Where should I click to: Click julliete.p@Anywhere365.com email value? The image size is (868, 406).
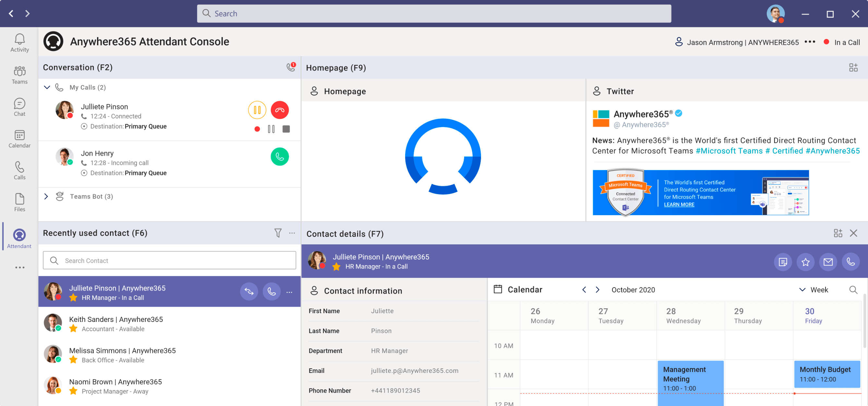pos(415,371)
